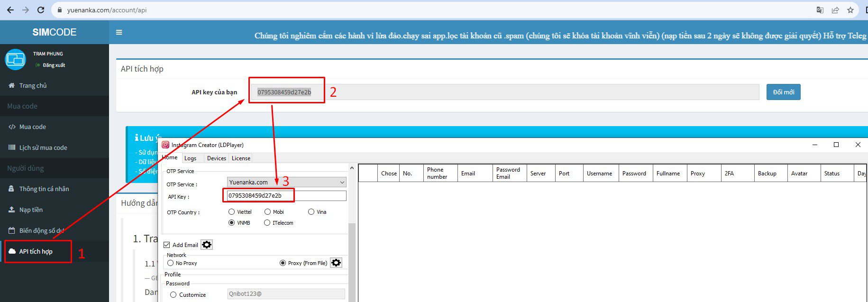
Task: Select Viettel OTP country radio
Action: [231, 212]
